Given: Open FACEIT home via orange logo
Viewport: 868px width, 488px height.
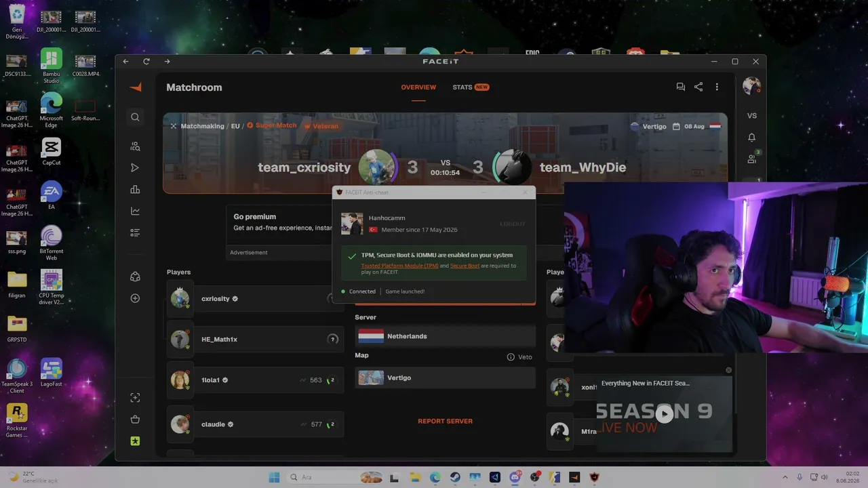Looking at the screenshot, I should pos(136,87).
